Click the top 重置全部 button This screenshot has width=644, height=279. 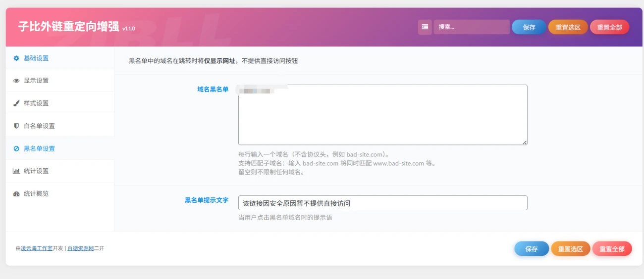(609, 27)
